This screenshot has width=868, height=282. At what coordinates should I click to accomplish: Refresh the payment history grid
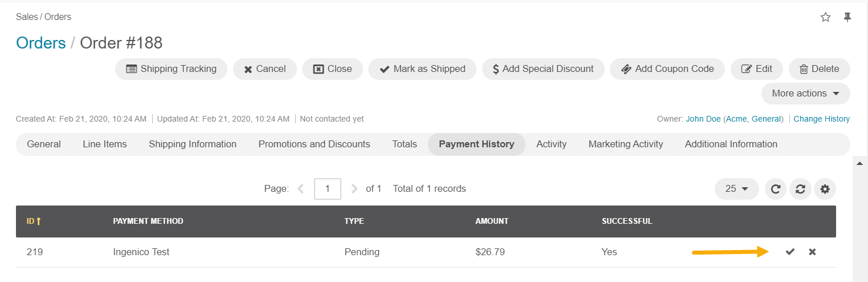click(776, 189)
